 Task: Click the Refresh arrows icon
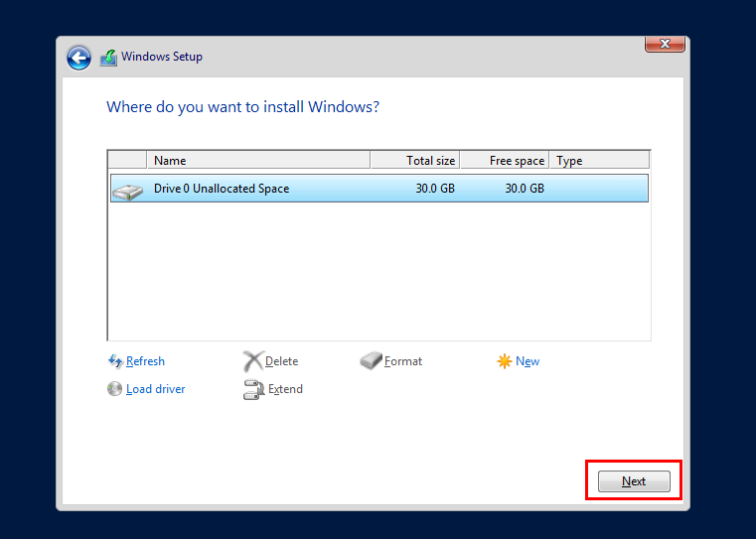(x=115, y=361)
